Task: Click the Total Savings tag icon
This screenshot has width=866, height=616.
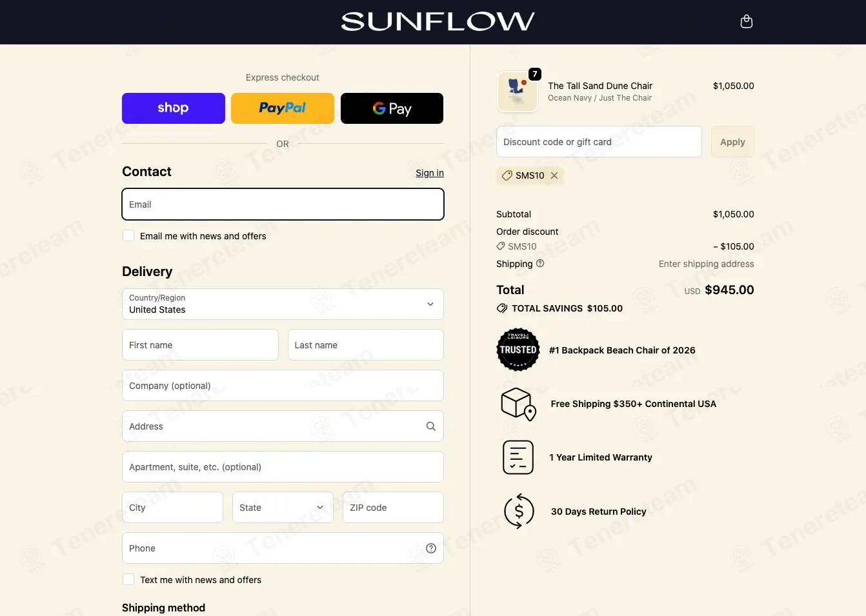Action: tap(502, 308)
